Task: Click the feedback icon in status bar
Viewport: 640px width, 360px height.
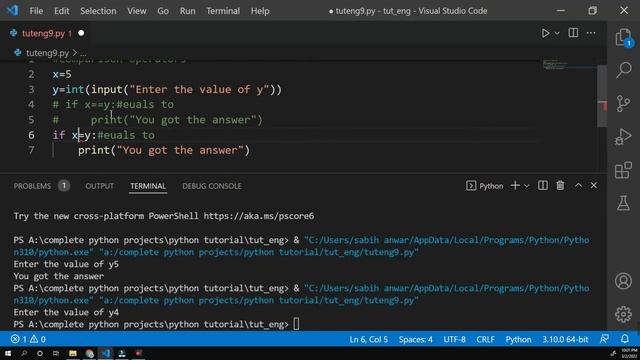Action: pos(604,339)
